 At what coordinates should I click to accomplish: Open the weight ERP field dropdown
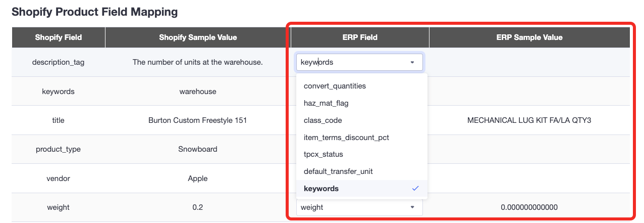359,207
